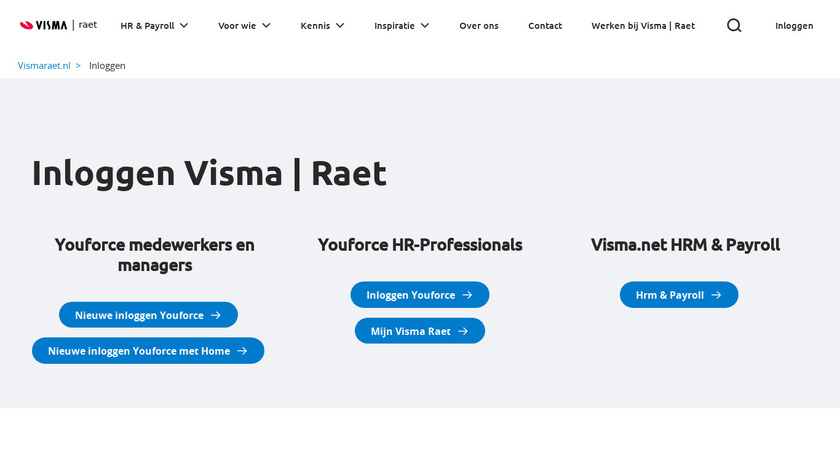The width and height of the screenshot is (840, 472).
Task: Expand the Voor wie menu
Action: [x=244, y=26]
